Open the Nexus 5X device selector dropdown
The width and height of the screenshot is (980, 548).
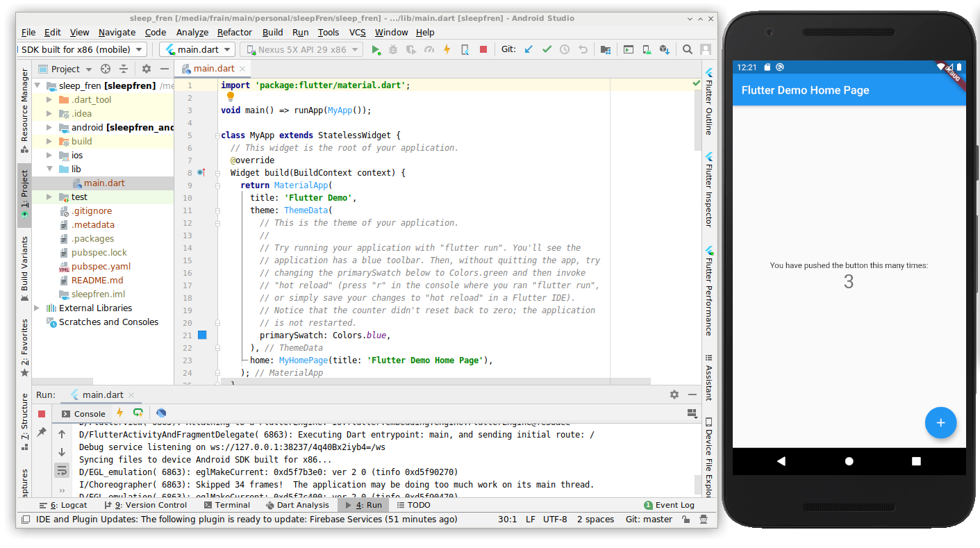(302, 49)
